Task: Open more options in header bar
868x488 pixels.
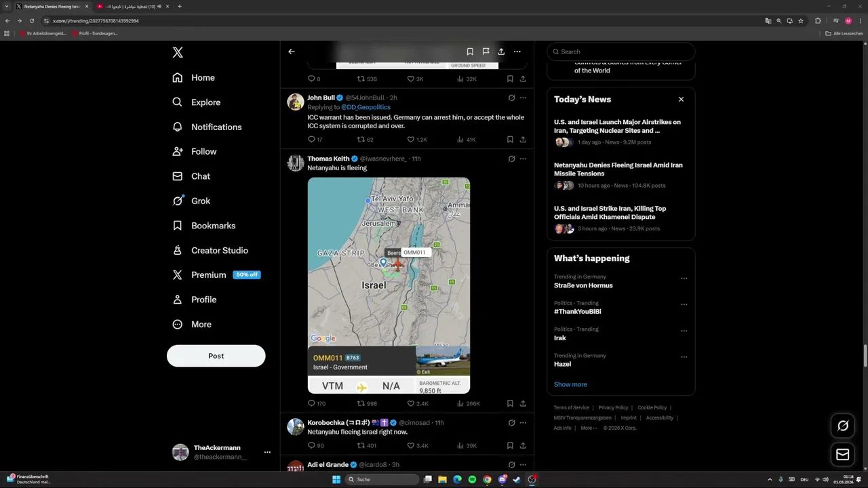Action: point(517,52)
